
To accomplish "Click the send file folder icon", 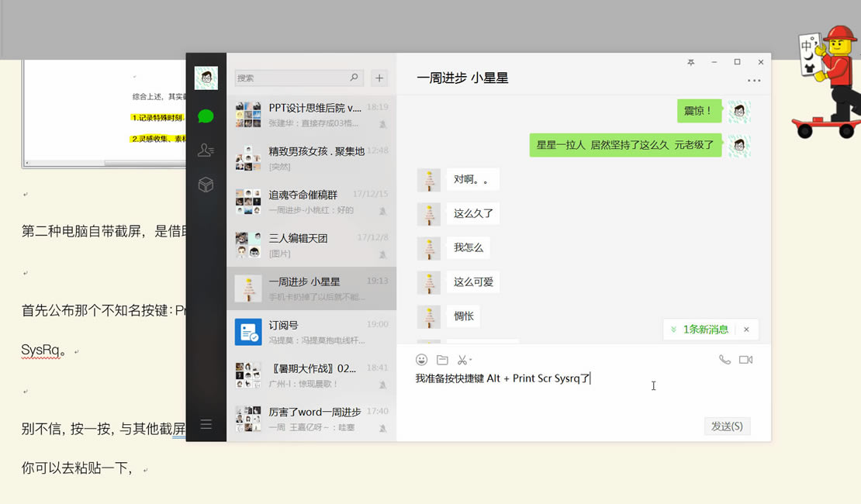I will pyautogui.click(x=442, y=360).
